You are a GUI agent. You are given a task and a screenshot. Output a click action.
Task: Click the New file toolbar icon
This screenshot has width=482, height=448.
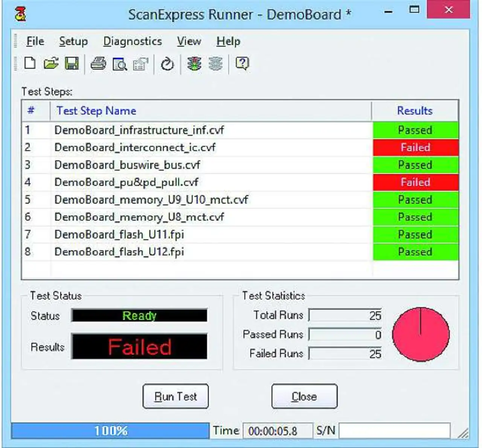(30, 64)
